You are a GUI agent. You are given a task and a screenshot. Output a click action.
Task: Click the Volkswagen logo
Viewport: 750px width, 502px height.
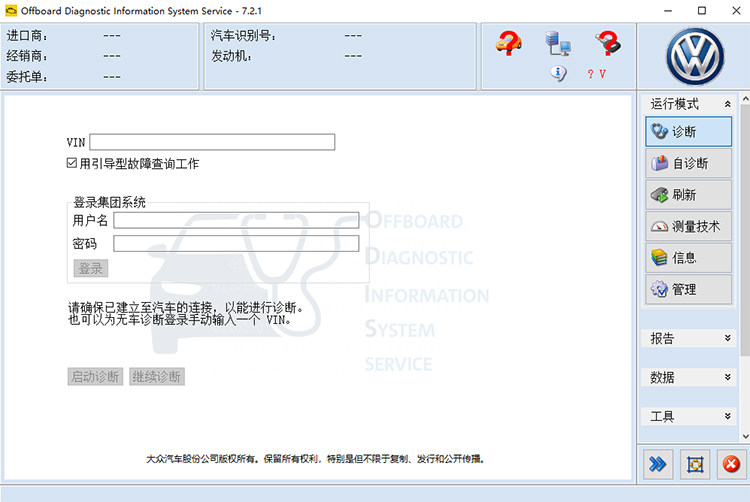click(x=695, y=56)
